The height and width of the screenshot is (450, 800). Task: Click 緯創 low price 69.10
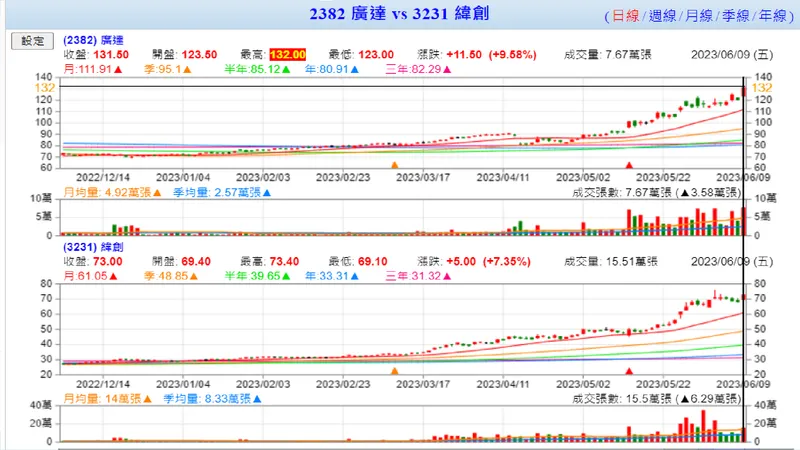pyautogui.click(x=372, y=261)
